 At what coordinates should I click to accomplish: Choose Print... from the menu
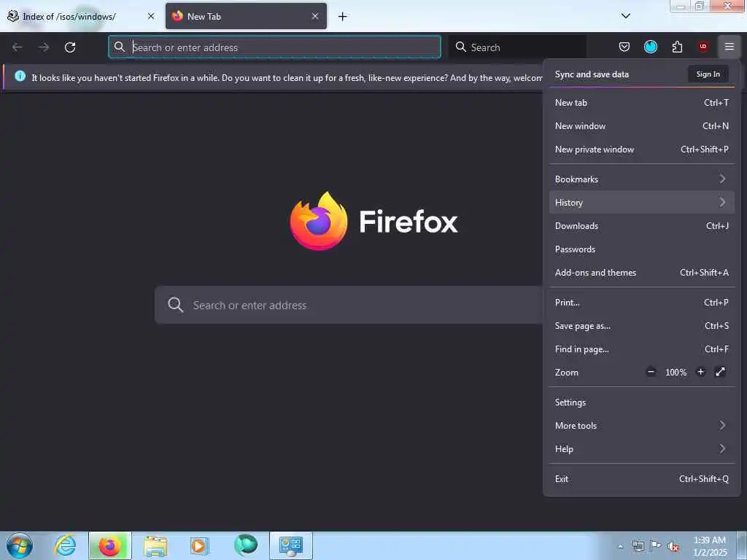pos(641,303)
